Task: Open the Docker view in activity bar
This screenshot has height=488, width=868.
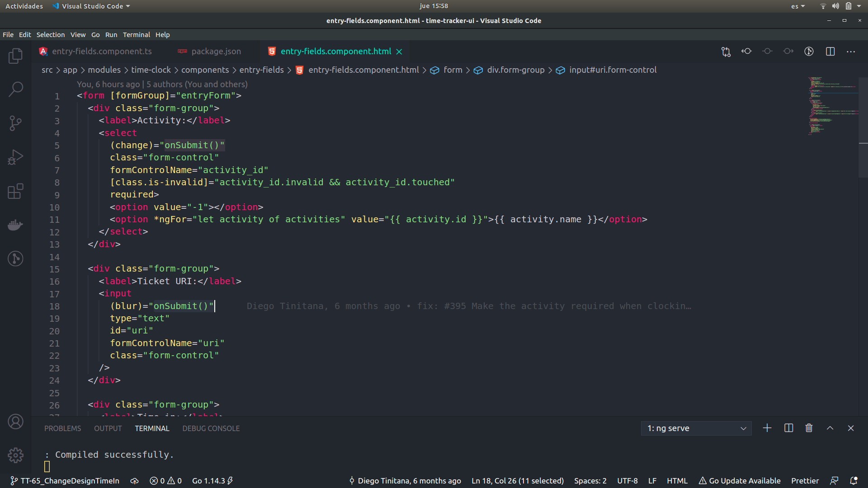Action: click(15, 225)
